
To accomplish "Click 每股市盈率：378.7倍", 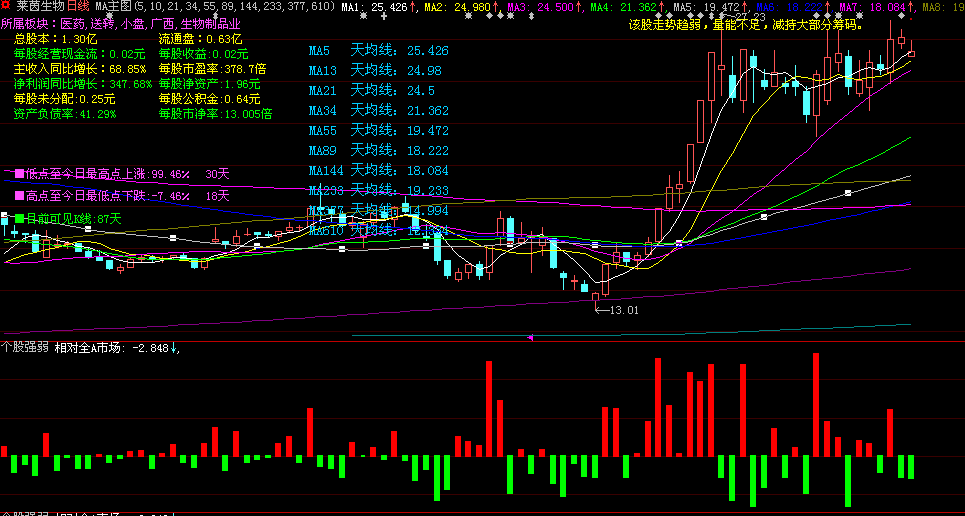I will coord(212,69).
